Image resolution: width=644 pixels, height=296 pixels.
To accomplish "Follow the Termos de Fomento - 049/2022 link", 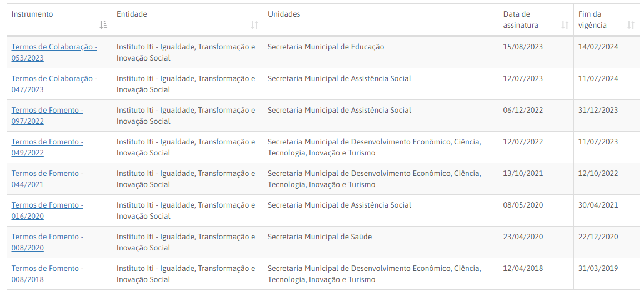I will 47,147.
